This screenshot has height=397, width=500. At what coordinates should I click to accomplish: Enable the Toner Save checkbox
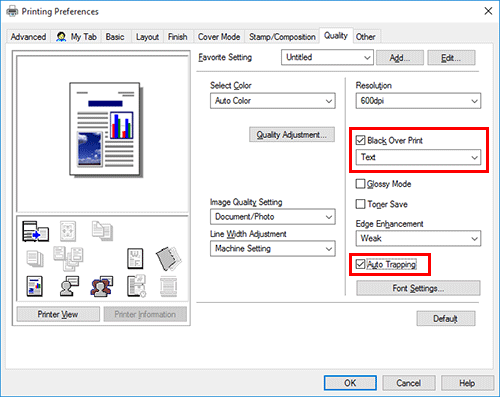360,204
